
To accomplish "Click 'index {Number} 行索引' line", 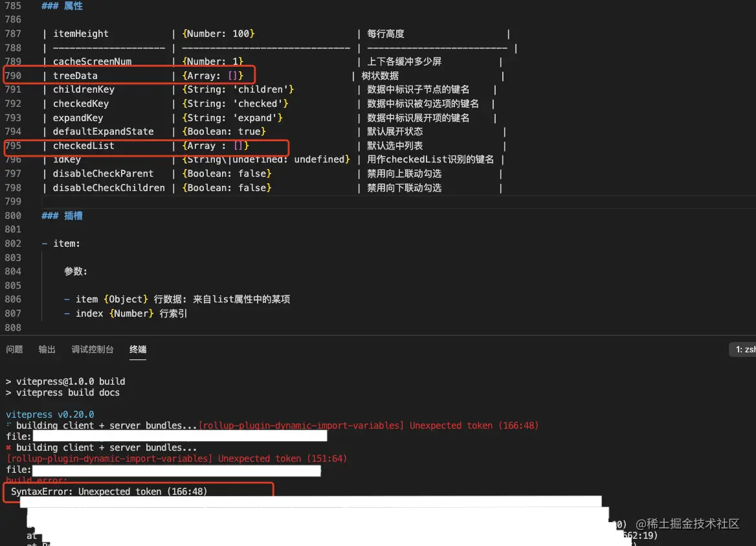I will [x=126, y=313].
